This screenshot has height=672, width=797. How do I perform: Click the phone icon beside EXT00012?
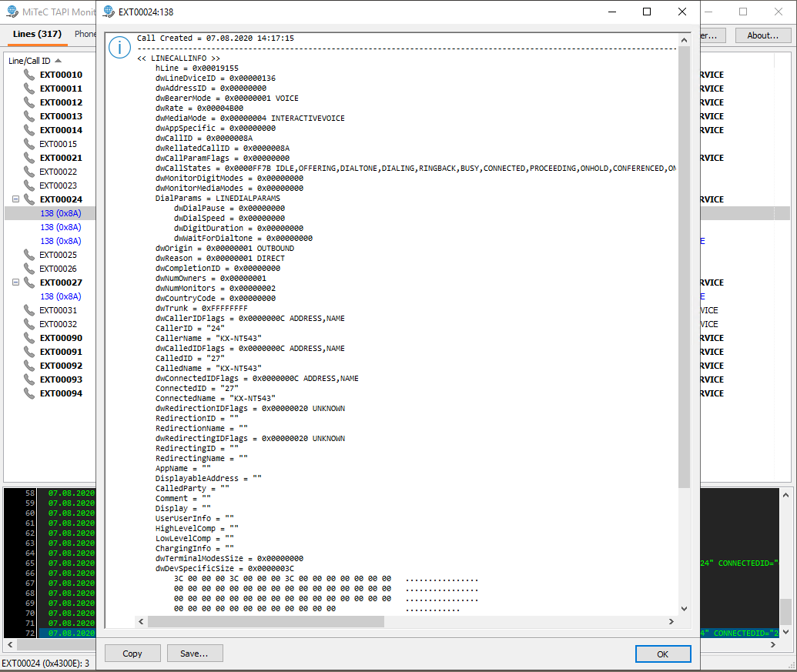click(x=29, y=102)
